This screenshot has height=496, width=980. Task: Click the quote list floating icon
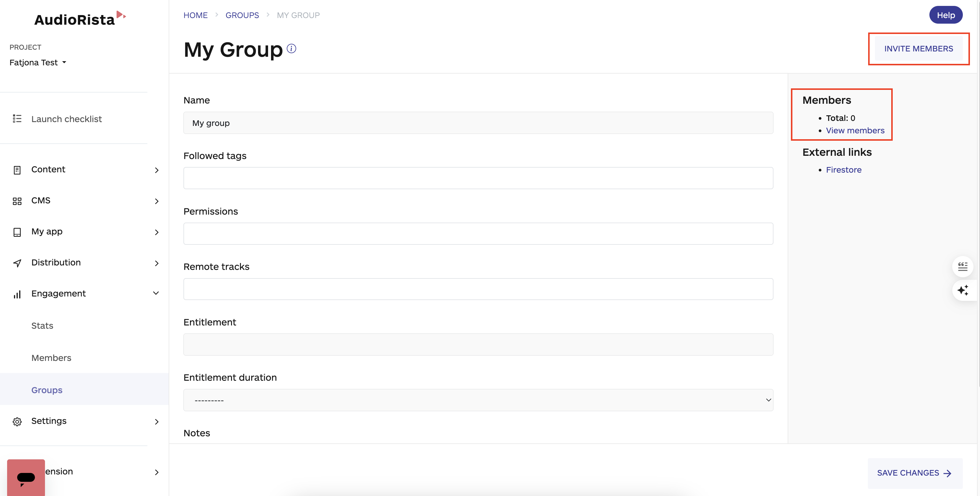coord(963,266)
